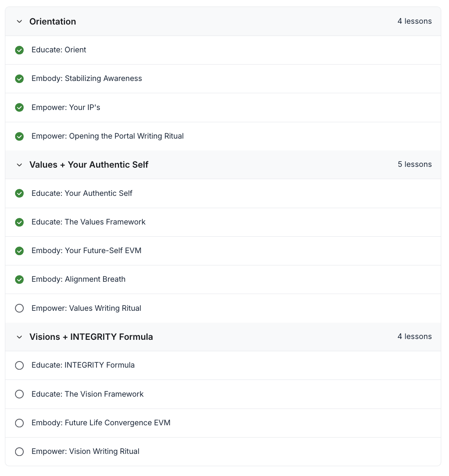This screenshot has height=476, width=449.
Task: Click check icon for Opening the Portal Writing Ritual
Action: [20, 136]
